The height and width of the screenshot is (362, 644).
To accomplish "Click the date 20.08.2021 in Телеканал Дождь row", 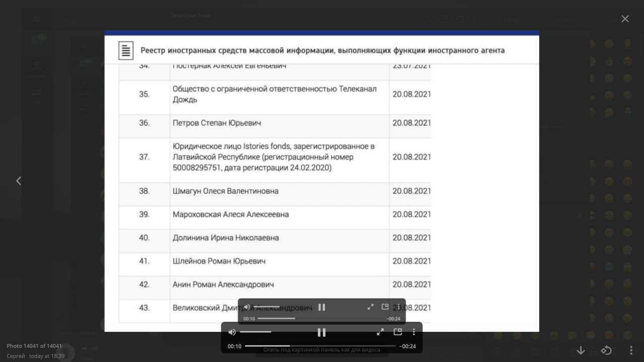I will [412, 94].
